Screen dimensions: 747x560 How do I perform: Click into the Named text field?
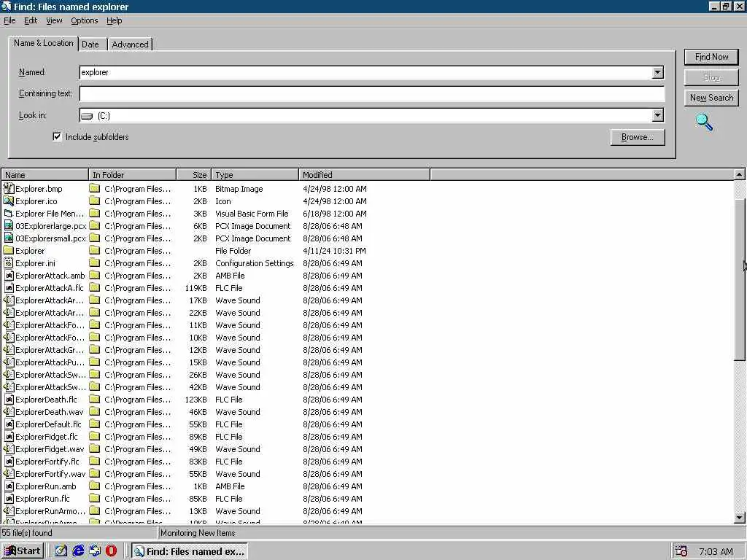pos(365,72)
